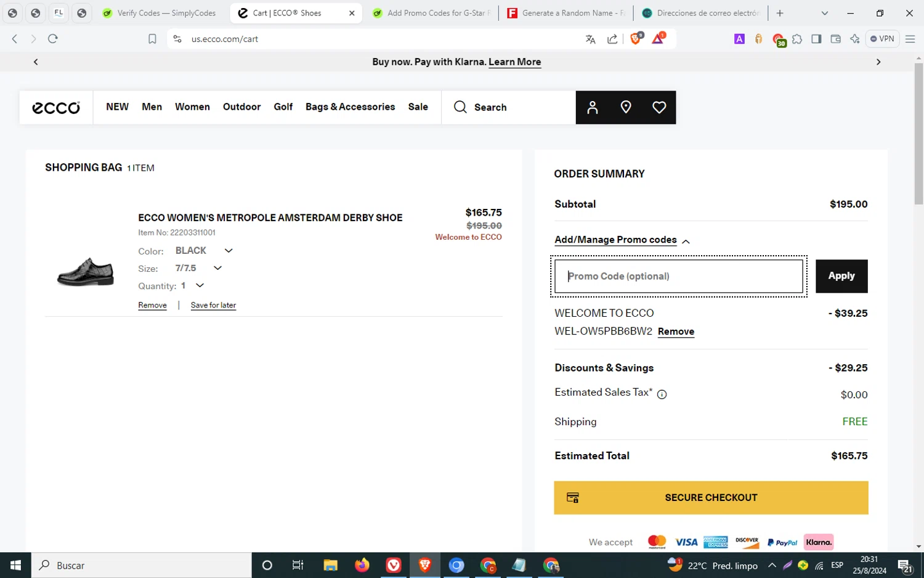
Task: Open the store locator pin icon
Action: (626, 107)
